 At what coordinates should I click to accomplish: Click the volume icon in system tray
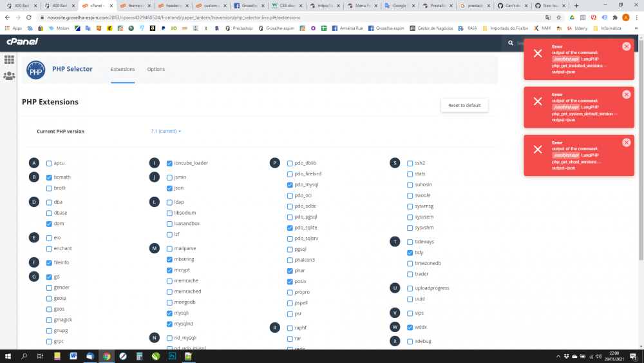coord(598,357)
